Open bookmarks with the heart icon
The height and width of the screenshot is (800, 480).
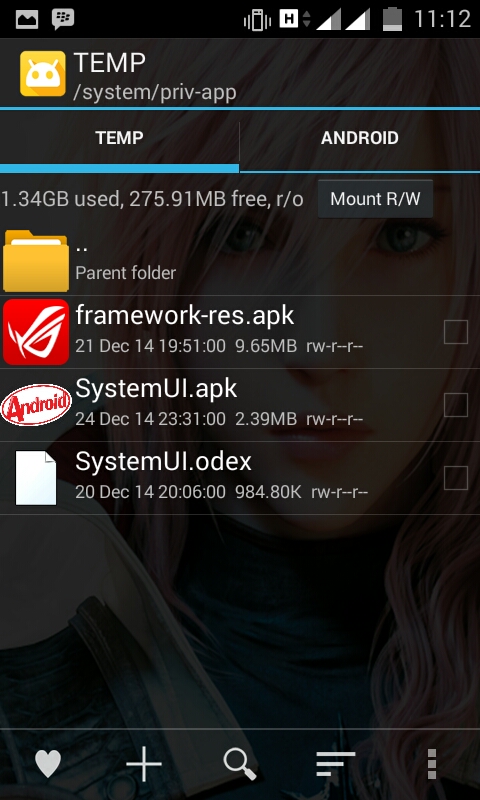(48, 764)
